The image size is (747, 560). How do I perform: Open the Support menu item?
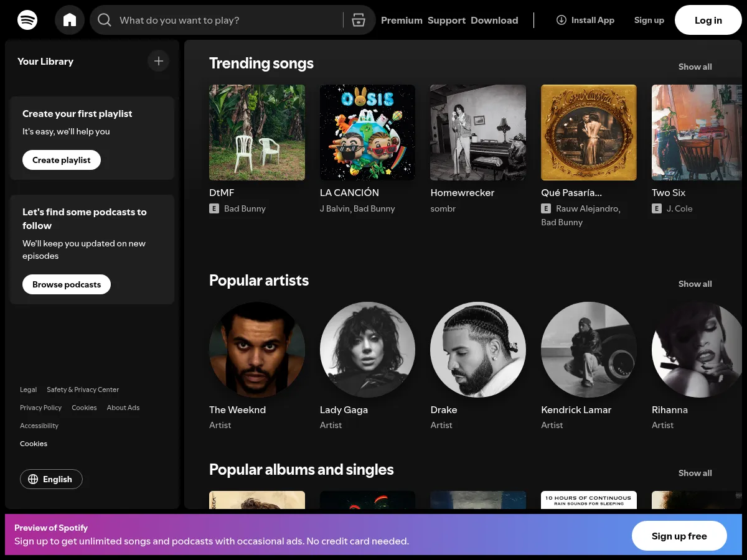[446, 20]
